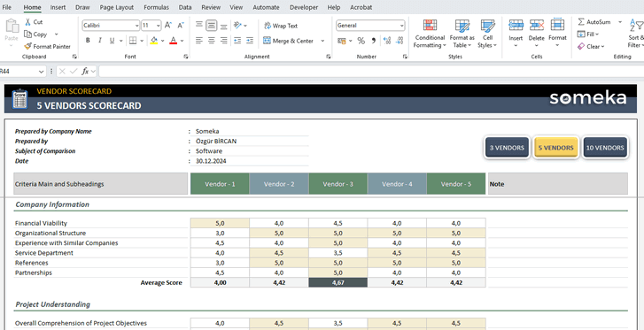Click the Someka logo

click(587, 98)
